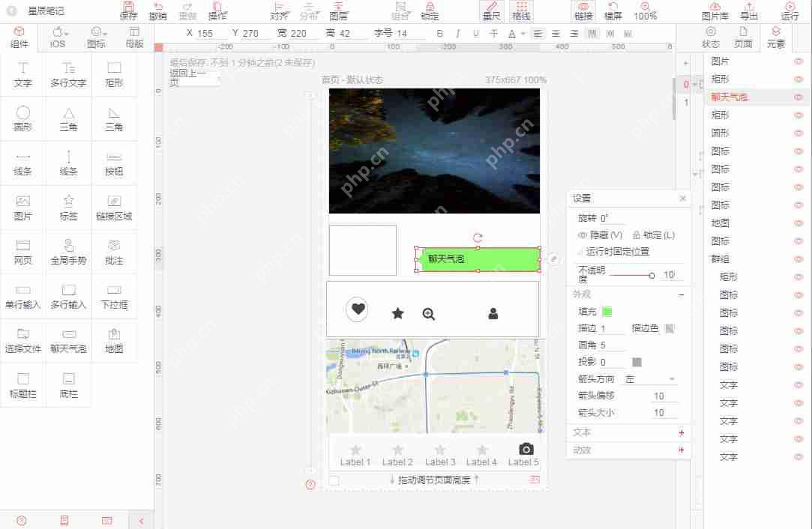
Task: Open the 100% zoom level dropdown
Action: (646, 11)
